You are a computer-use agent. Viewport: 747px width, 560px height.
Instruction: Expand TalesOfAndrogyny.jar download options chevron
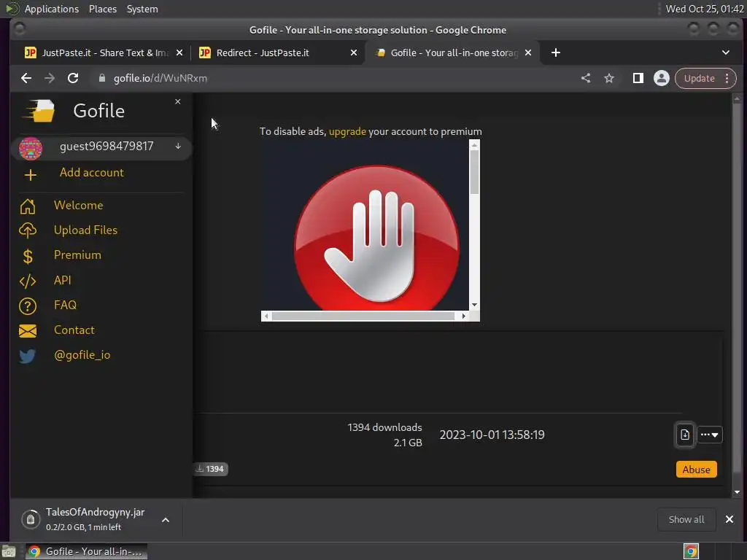(x=166, y=520)
